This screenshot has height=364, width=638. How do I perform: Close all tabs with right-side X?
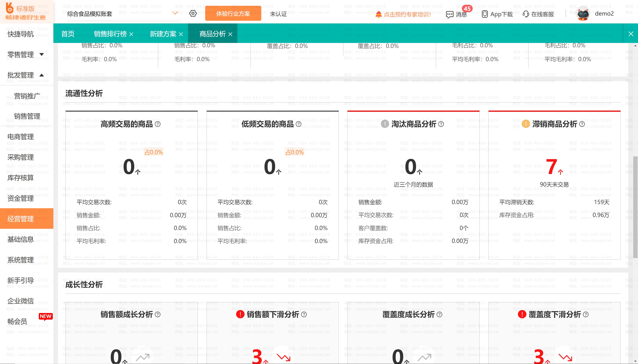coord(631,34)
